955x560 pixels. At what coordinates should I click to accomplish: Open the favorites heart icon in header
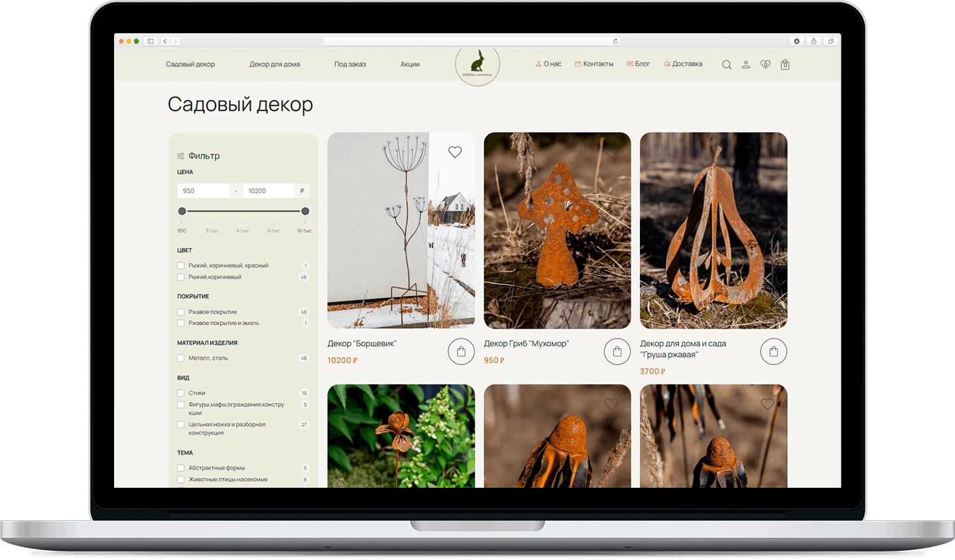[765, 64]
